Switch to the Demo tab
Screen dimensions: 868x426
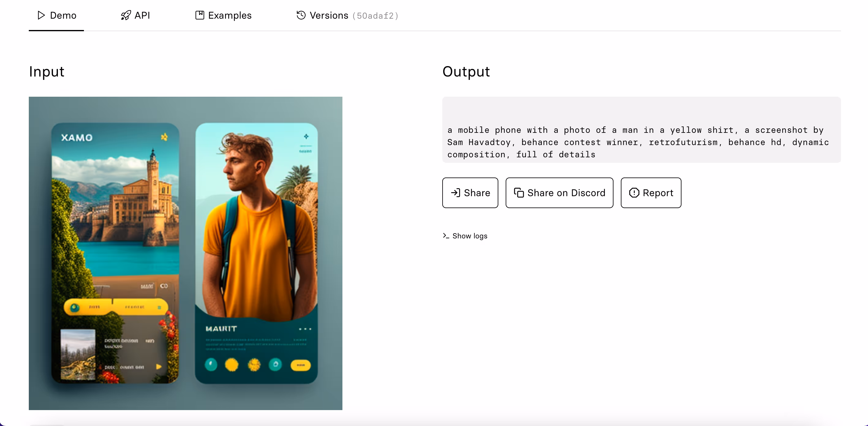(56, 16)
